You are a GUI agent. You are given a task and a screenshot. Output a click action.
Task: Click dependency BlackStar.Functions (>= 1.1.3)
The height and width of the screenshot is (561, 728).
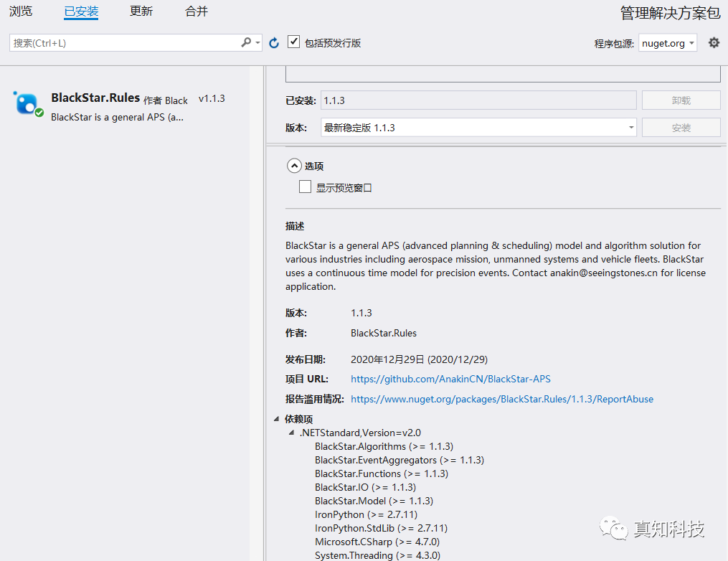(381, 473)
